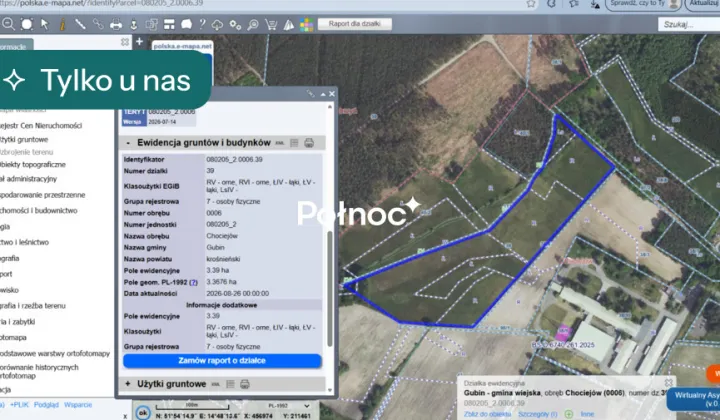Open the print map tool

tap(116, 24)
